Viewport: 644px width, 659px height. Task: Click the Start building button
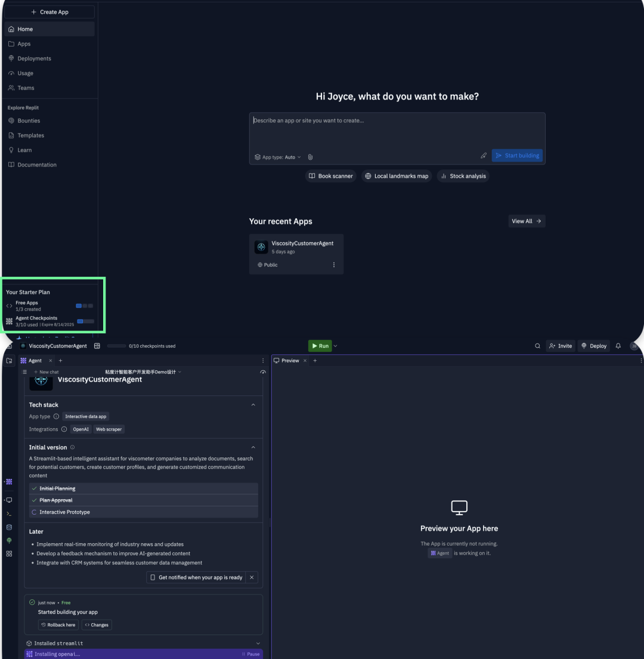click(x=517, y=156)
